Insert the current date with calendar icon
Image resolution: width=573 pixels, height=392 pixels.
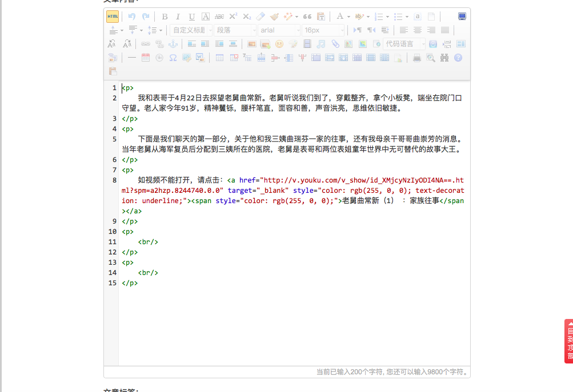pyautogui.click(x=146, y=58)
